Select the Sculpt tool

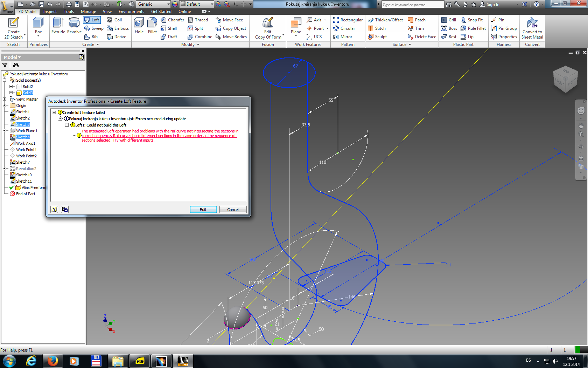377,37
